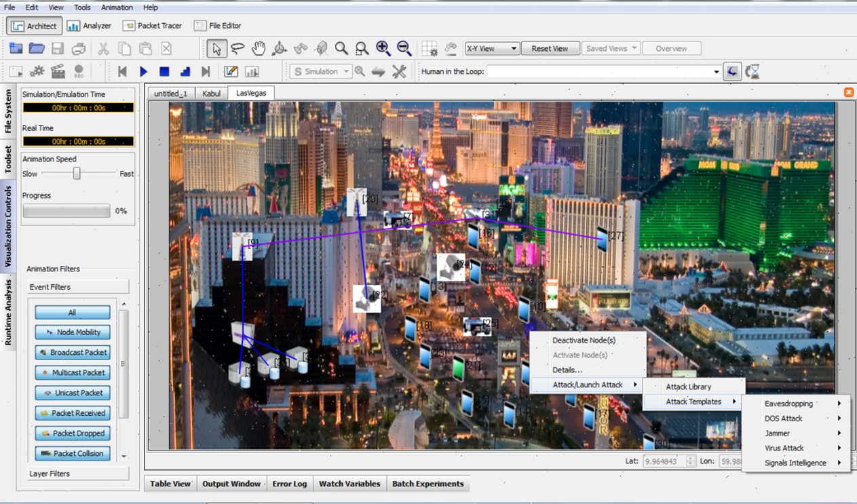Screen dimensions: 857x504
Task: Click the Zoom Out minus magnifier
Action: click(404, 48)
